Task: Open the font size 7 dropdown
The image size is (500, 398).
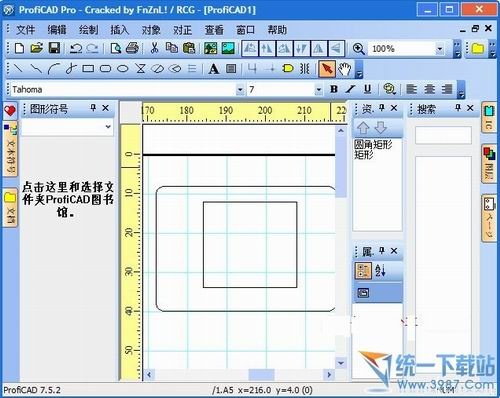Action: [x=318, y=90]
